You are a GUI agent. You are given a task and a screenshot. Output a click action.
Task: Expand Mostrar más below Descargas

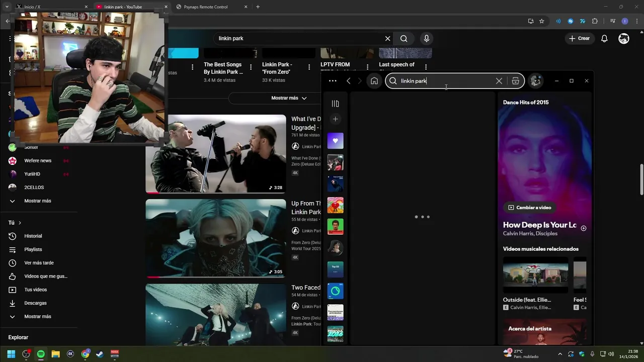[x=38, y=317]
